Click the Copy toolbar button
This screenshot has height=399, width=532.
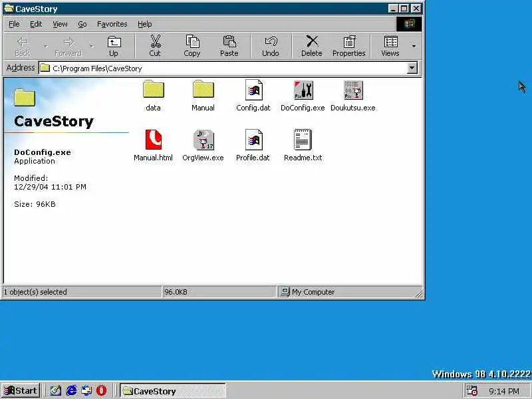(x=192, y=46)
